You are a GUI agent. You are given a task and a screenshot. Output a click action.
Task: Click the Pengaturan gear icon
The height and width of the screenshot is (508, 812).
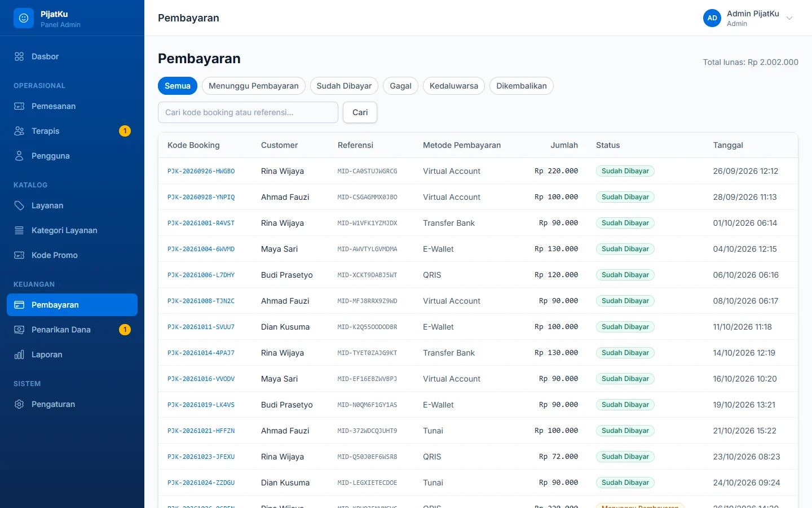(19, 404)
